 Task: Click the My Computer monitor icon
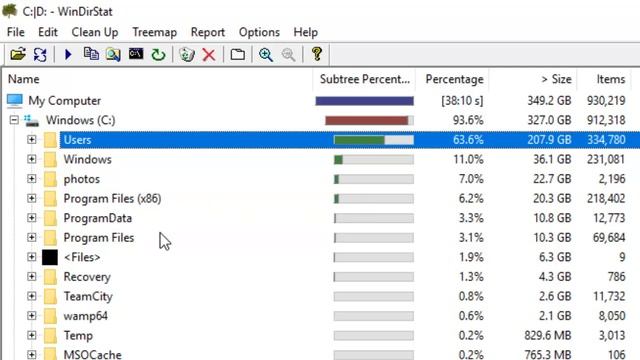(15, 101)
